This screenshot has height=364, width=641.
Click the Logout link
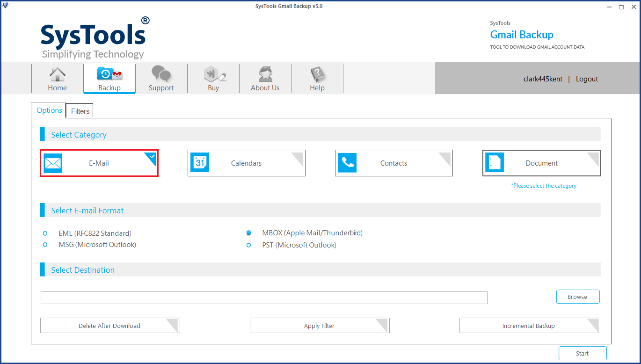[x=587, y=79]
